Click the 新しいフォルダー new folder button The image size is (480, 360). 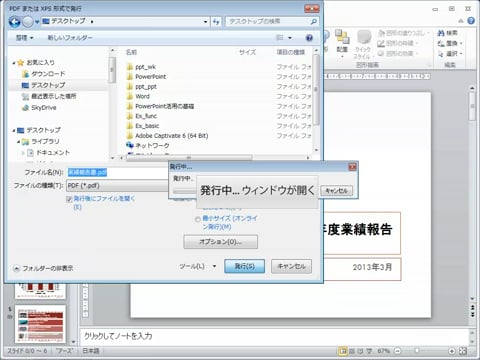(70, 38)
